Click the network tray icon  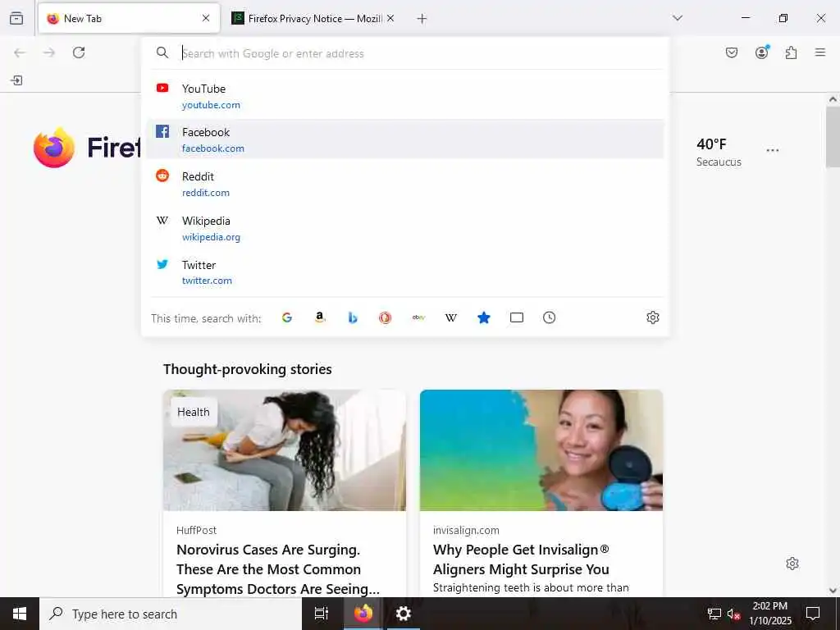(714, 614)
